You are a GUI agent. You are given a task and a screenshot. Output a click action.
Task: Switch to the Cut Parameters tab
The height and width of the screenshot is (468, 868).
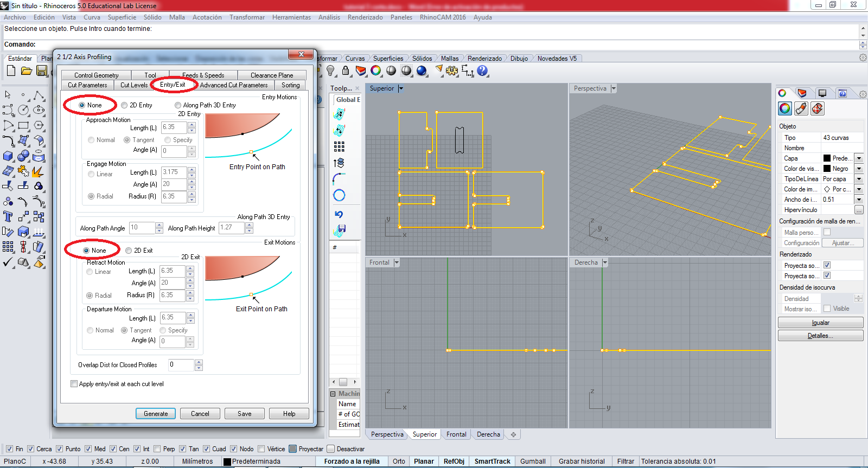(87, 85)
